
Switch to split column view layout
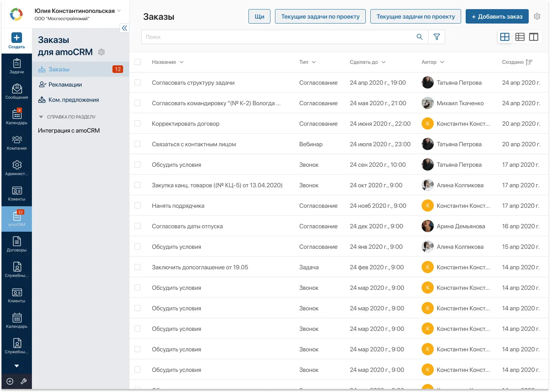[x=534, y=37]
